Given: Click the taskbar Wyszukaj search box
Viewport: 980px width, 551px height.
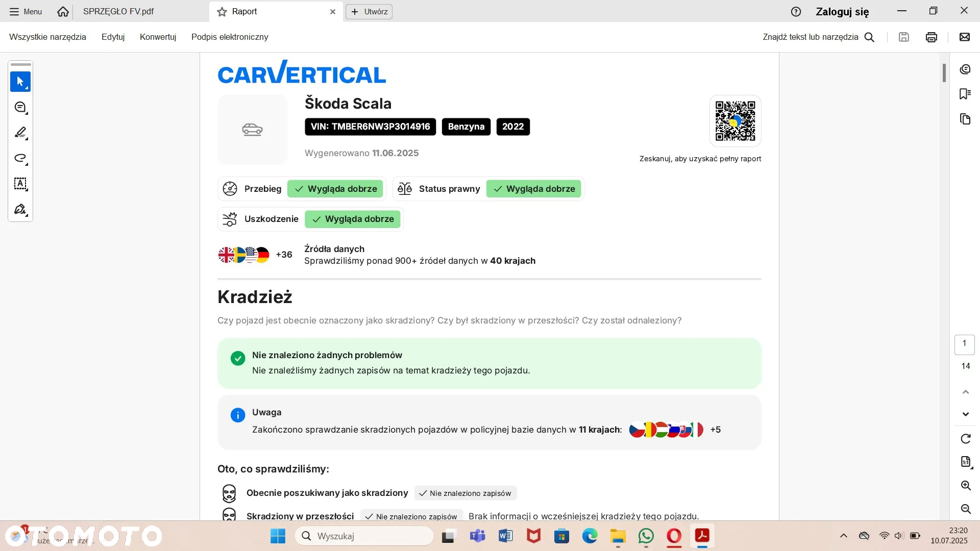Looking at the screenshot, I should pos(364,536).
